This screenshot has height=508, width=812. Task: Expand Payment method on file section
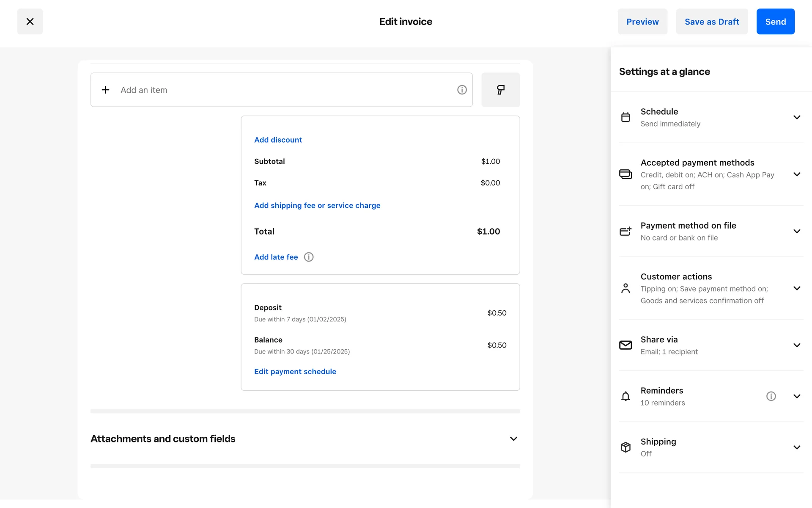(x=797, y=231)
